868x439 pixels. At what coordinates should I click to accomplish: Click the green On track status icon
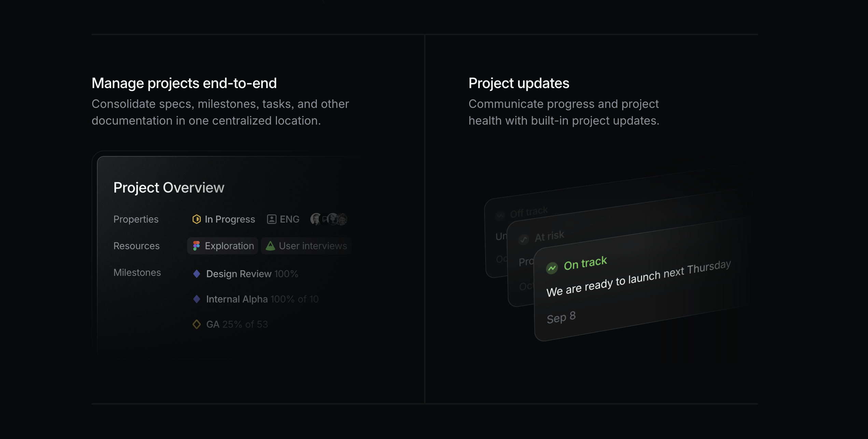(552, 268)
